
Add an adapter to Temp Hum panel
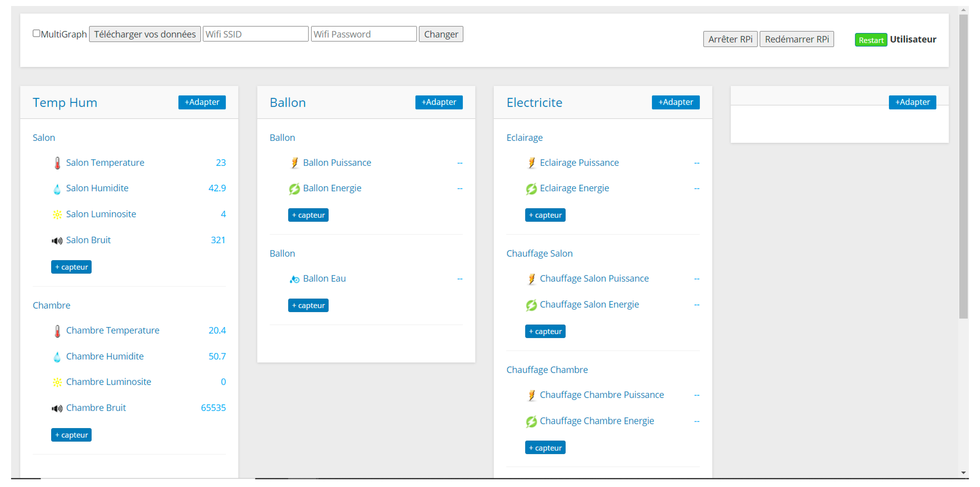point(202,102)
